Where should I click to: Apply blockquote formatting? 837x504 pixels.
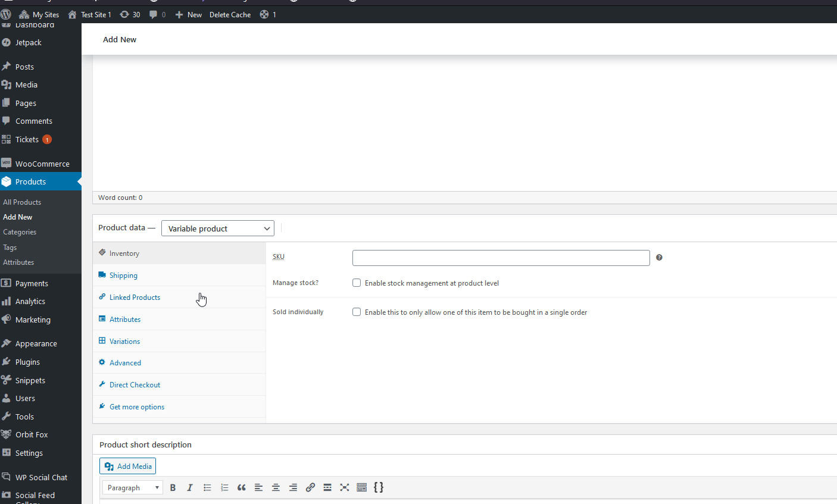(x=242, y=487)
